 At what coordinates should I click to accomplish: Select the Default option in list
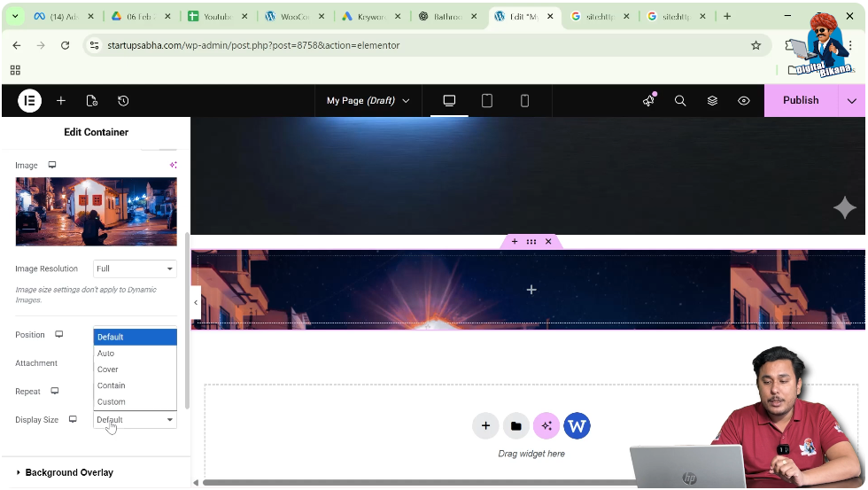click(x=135, y=337)
